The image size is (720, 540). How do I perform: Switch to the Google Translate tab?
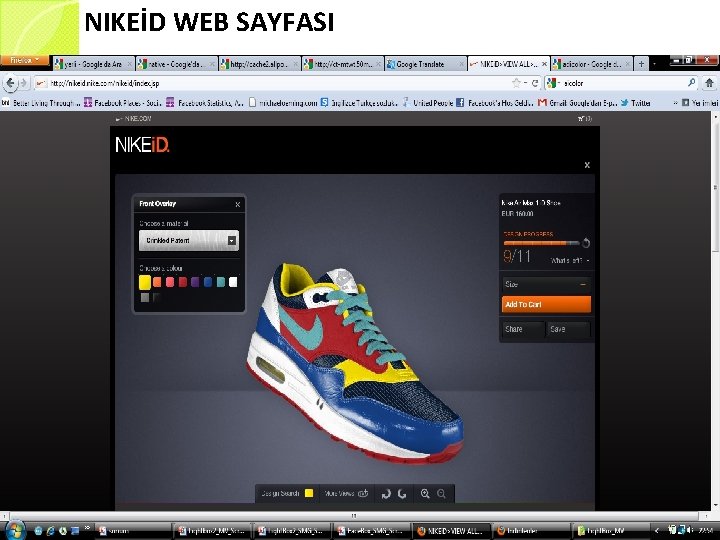point(425,64)
